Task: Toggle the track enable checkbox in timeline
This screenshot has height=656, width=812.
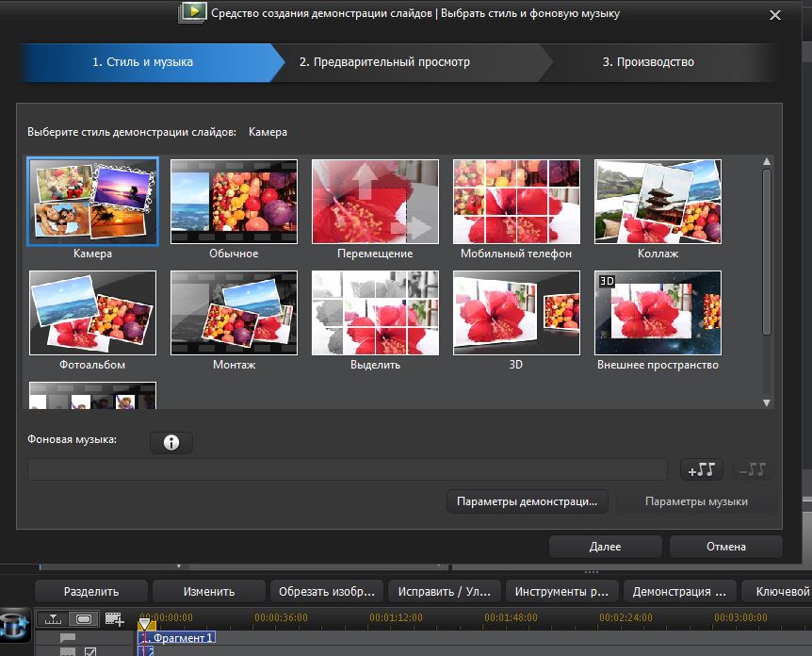Action: 91,651
